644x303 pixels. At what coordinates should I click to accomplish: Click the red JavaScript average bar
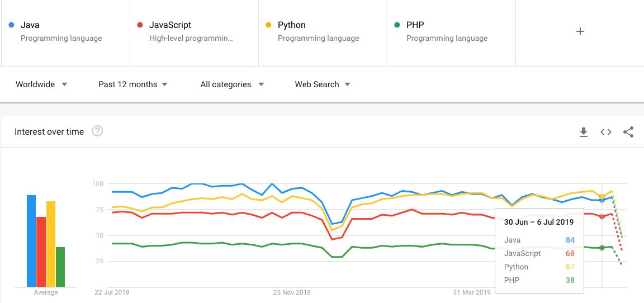41,252
